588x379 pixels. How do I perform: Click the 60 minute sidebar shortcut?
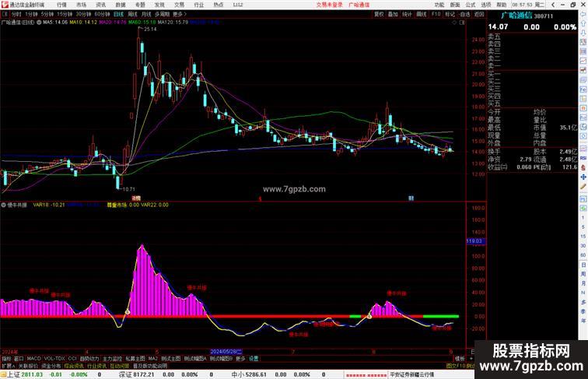click(x=583, y=255)
